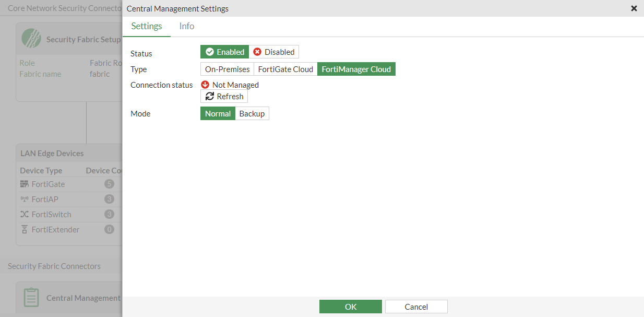Confirm settings with OK button
This screenshot has height=317, width=644.
(351, 307)
